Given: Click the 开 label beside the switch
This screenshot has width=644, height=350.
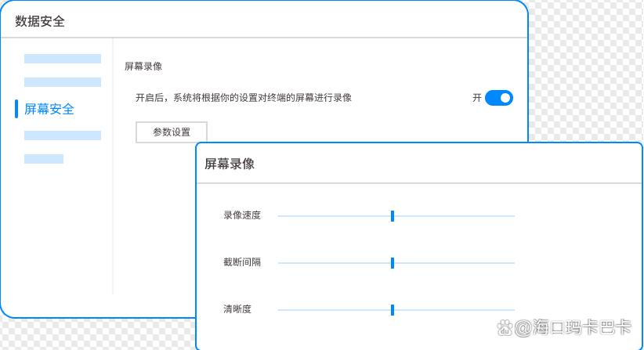Looking at the screenshot, I should pos(477,98).
